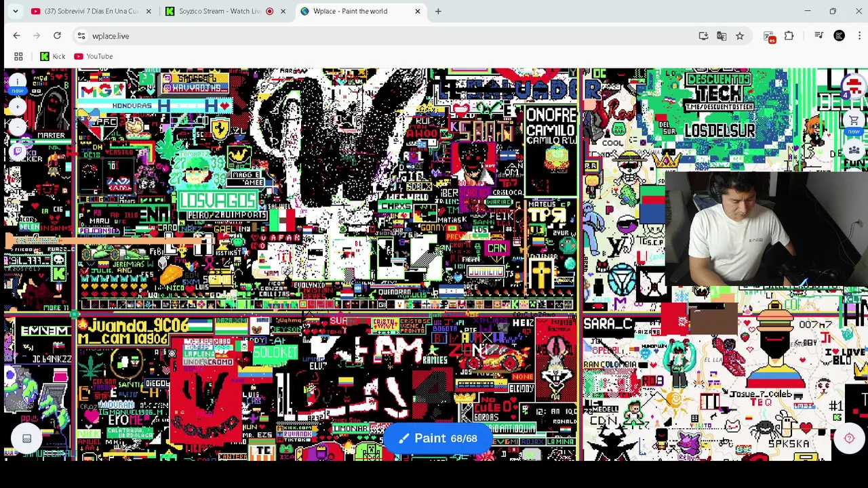Open the tab search dropdown arrow
The height and width of the screenshot is (488, 868).
tap(15, 12)
